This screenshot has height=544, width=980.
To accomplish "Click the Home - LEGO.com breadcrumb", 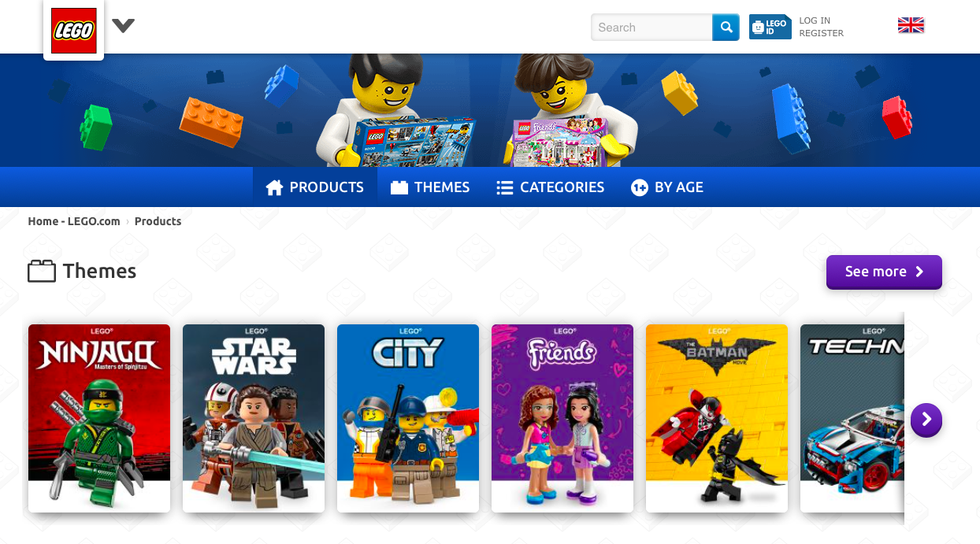I will (x=74, y=221).
